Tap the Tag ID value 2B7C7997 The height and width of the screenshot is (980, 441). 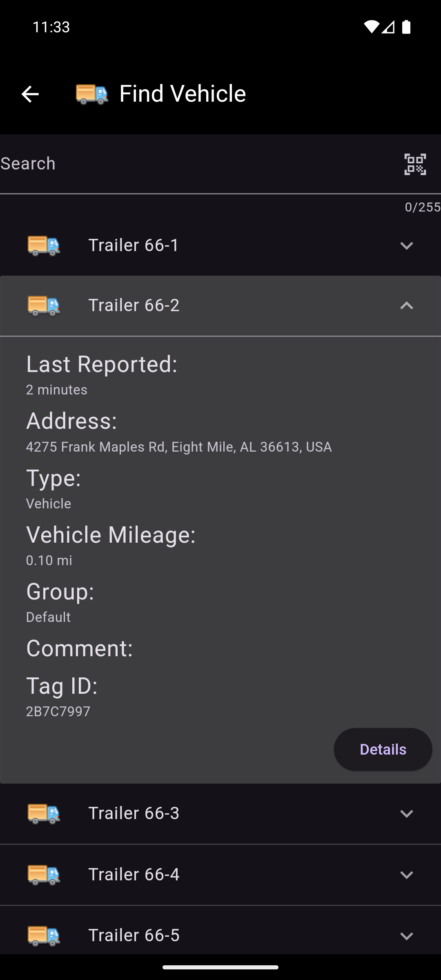[x=58, y=711]
